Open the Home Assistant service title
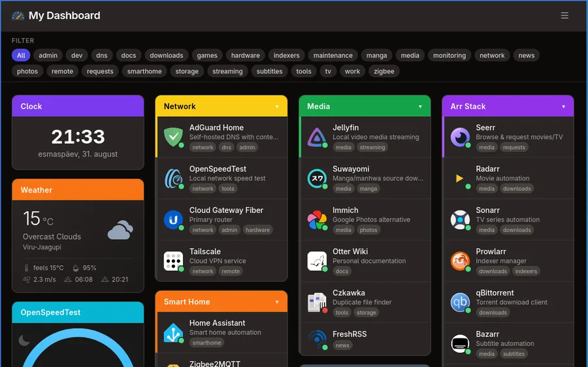 217,323
